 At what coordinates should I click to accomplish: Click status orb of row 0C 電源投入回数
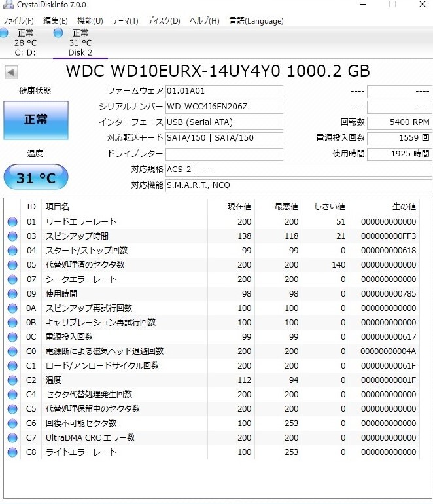coord(12,337)
